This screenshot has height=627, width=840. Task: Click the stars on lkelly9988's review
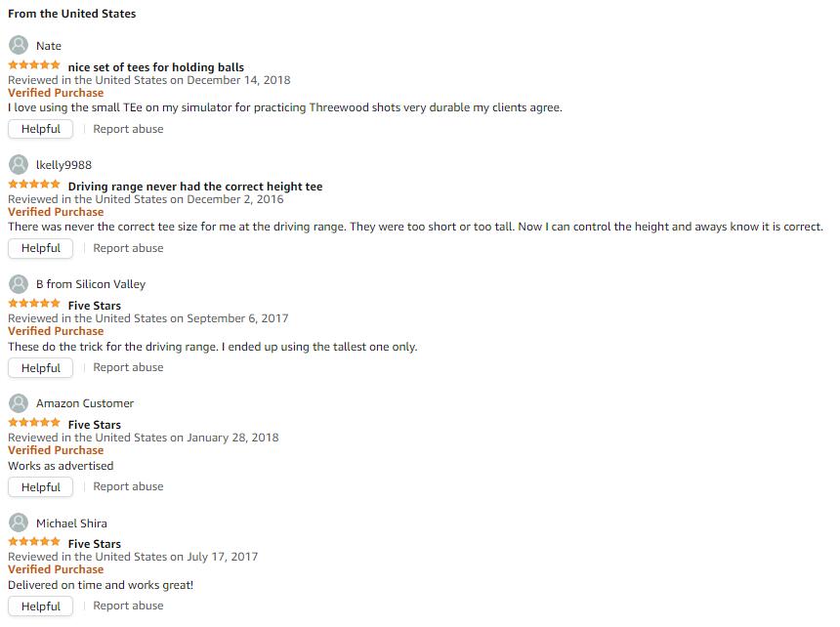click(34, 185)
